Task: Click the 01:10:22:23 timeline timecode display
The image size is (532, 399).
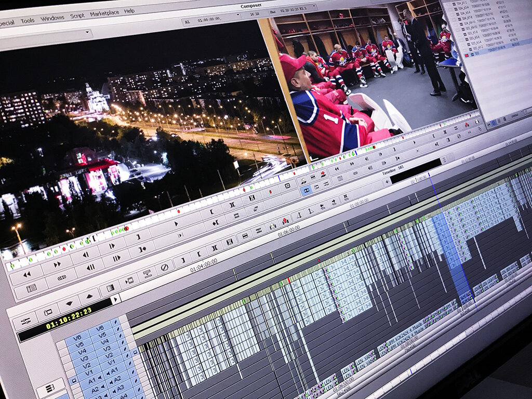Action: tap(69, 318)
